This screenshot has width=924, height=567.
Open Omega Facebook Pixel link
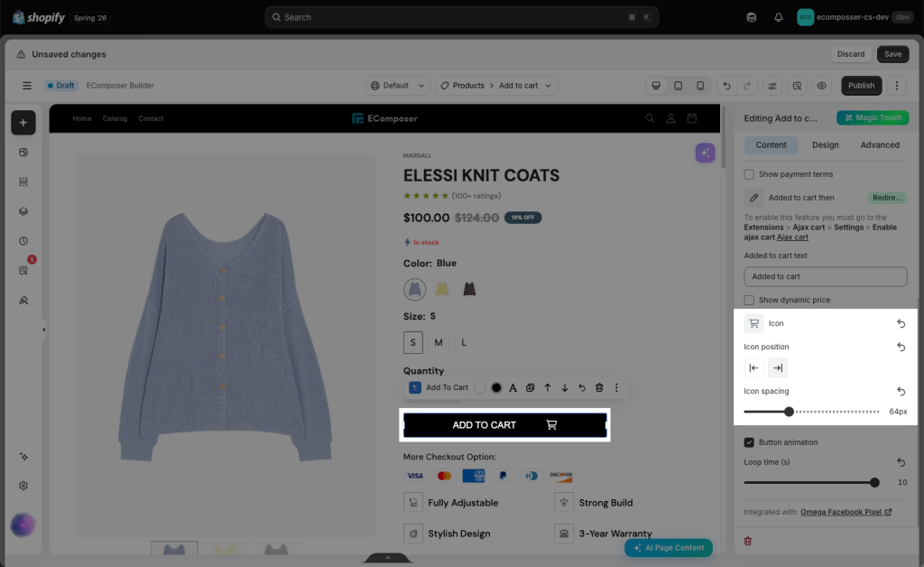tap(846, 512)
